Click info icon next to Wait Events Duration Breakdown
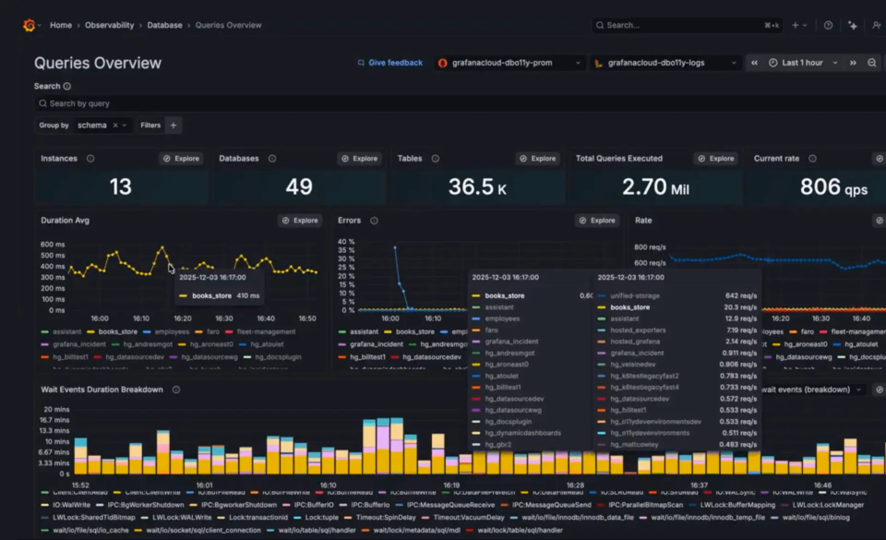Viewport: 886px width, 540px height. 176,390
